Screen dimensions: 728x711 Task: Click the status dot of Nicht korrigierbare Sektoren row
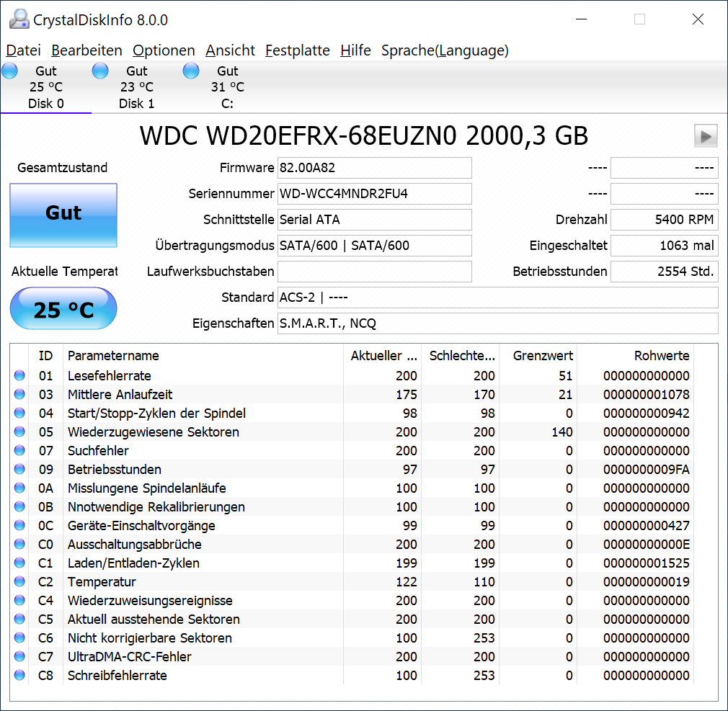pyautogui.click(x=19, y=638)
